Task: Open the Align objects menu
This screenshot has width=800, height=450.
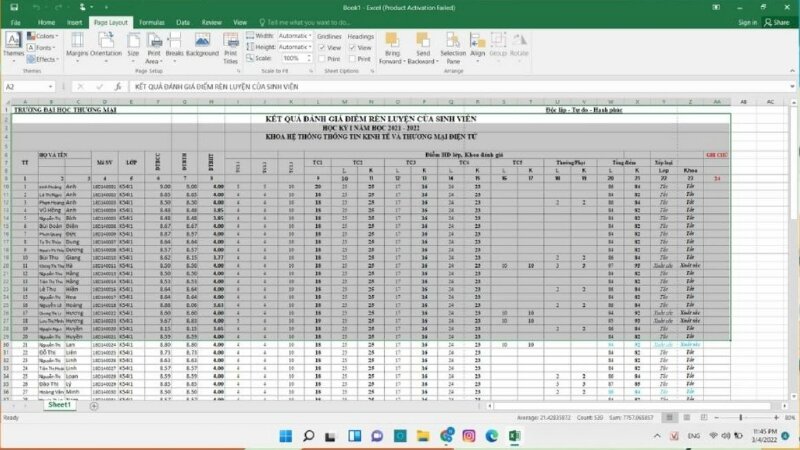Action: click(478, 48)
